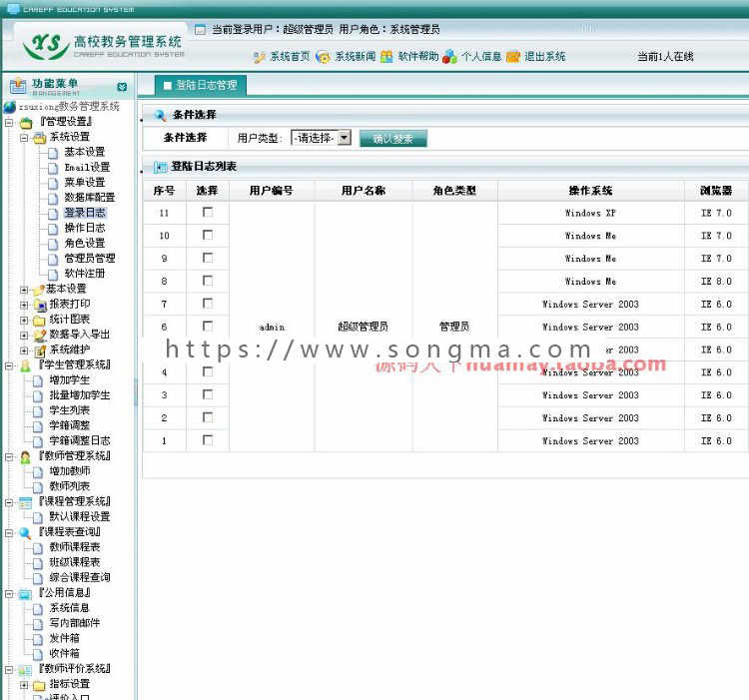Click the 退出系统 logout icon
749x700 pixels.
click(513, 57)
